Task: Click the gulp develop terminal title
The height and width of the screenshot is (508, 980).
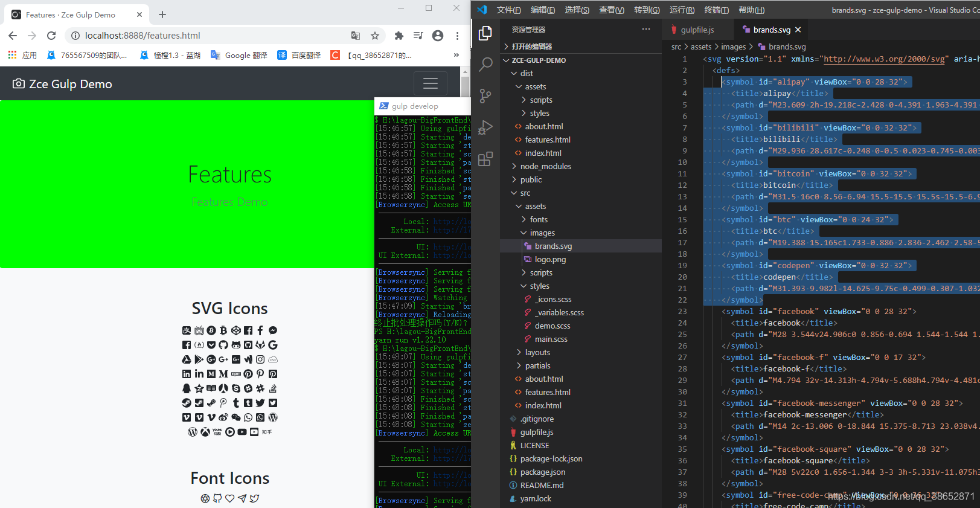Action: click(x=415, y=106)
